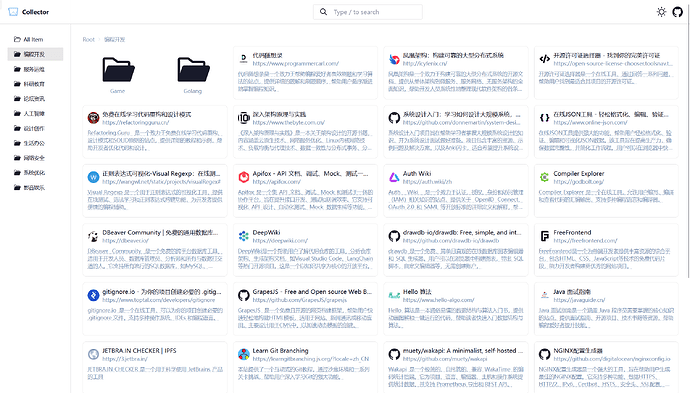Click the DeepWiki card icon
Screen dimensions: 690x393
point(244,236)
